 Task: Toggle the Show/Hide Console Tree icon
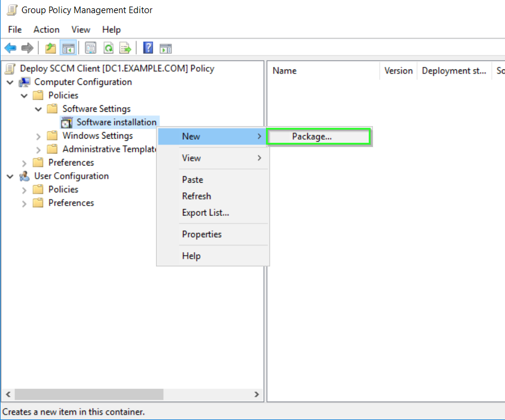[x=68, y=48]
